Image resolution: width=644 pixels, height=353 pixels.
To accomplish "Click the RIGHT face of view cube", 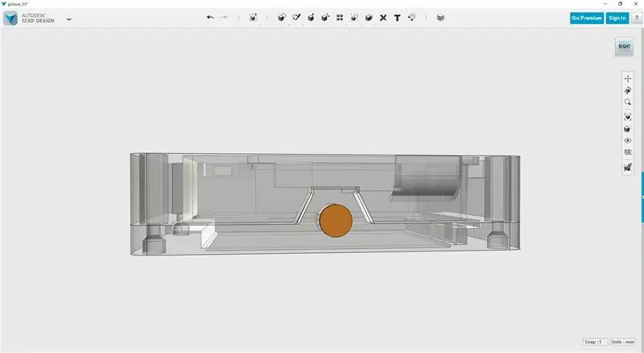I will (625, 47).
